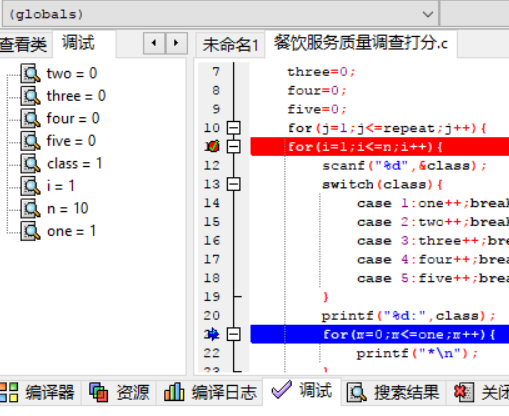Select watch entry 'i = 1'
Viewport: 509px width, 416px height.
pyautogui.click(x=60, y=186)
